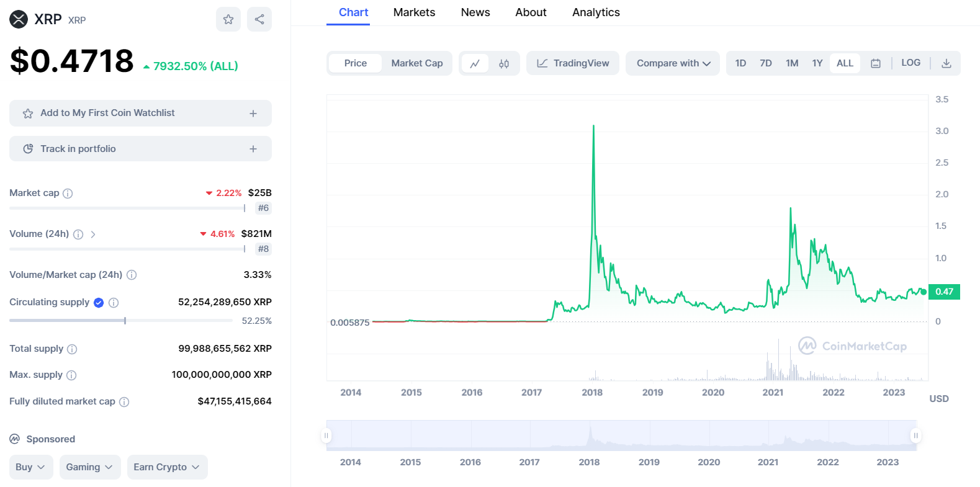Screen dimensions: 980x487
Task: Click left handle of chart range slider
Action: pyautogui.click(x=326, y=436)
